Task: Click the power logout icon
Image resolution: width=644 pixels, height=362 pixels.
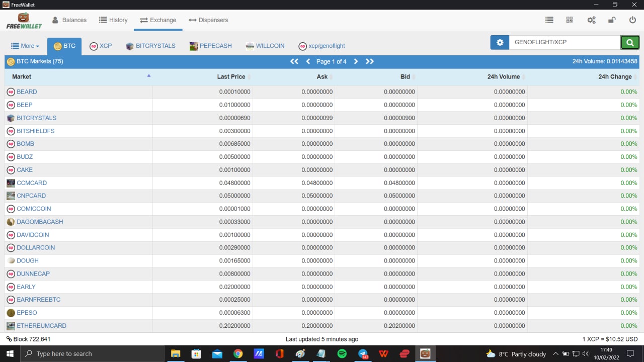Action: tap(633, 20)
